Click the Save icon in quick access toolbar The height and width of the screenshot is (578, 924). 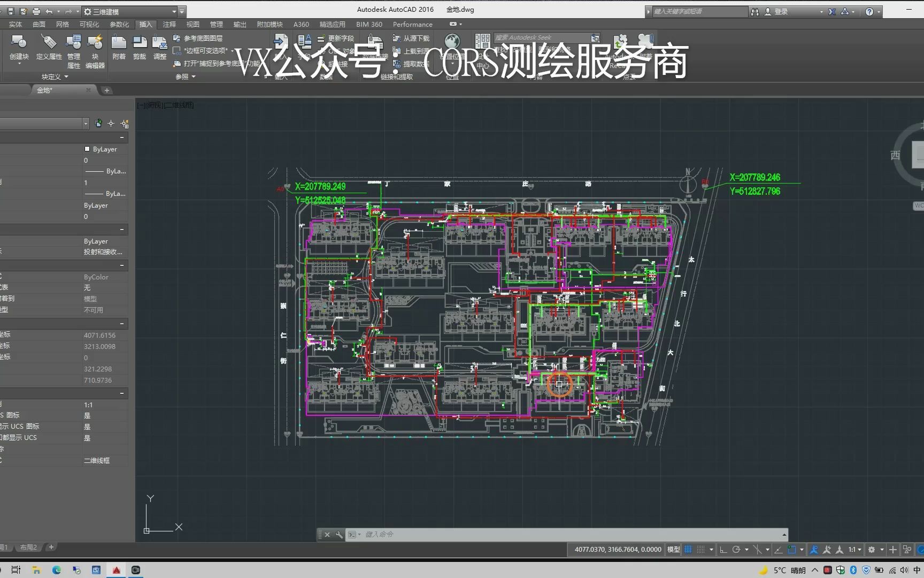pyautogui.click(x=11, y=11)
